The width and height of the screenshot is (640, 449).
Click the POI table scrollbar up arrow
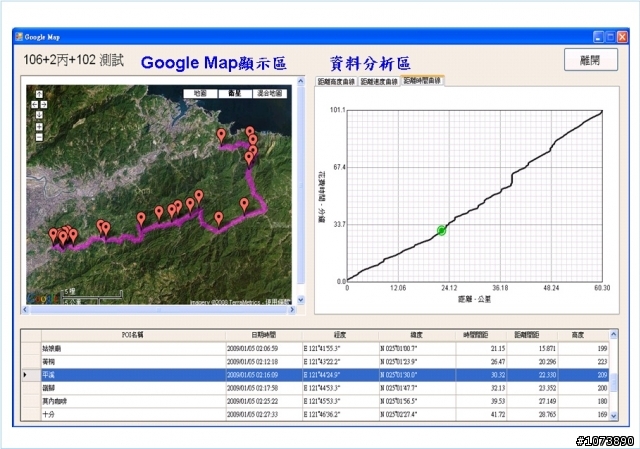click(x=613, y=335)
